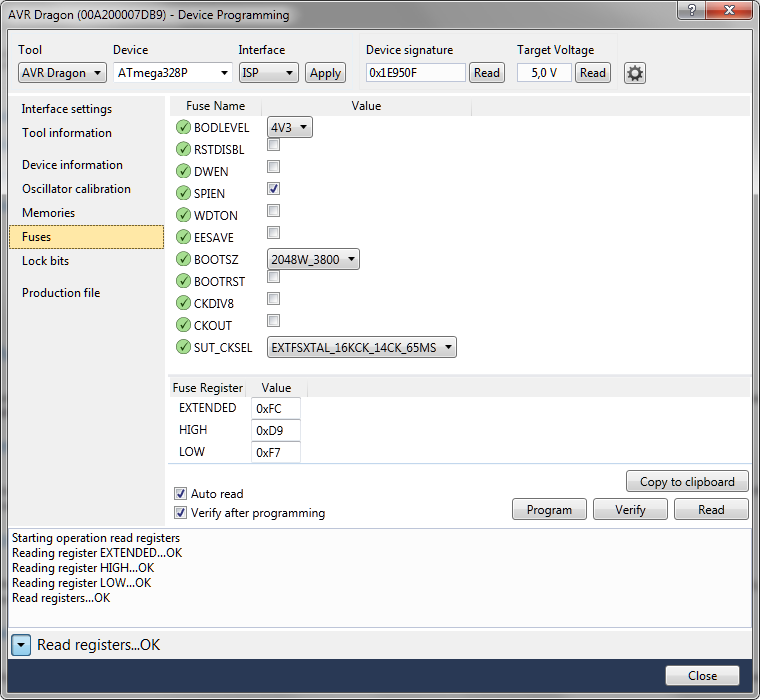Click the Value column header above fuse registers
760x700 pixels.
tap(276, 388)
